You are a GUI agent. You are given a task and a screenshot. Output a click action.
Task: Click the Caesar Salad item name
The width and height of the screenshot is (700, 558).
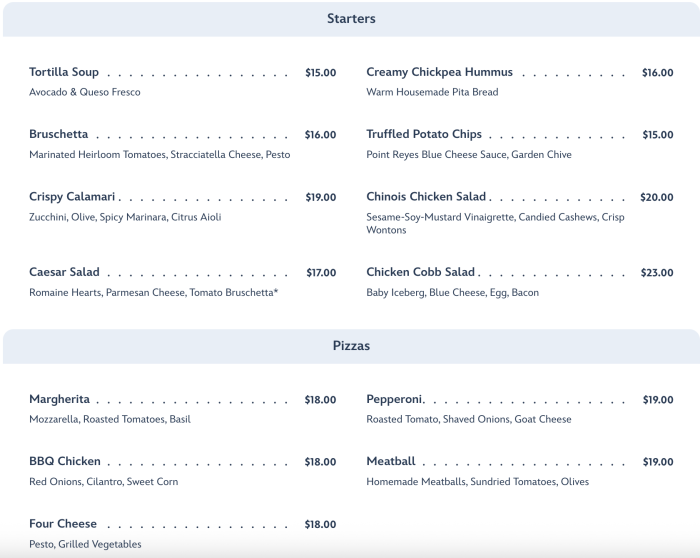click(x=64, y=272)
